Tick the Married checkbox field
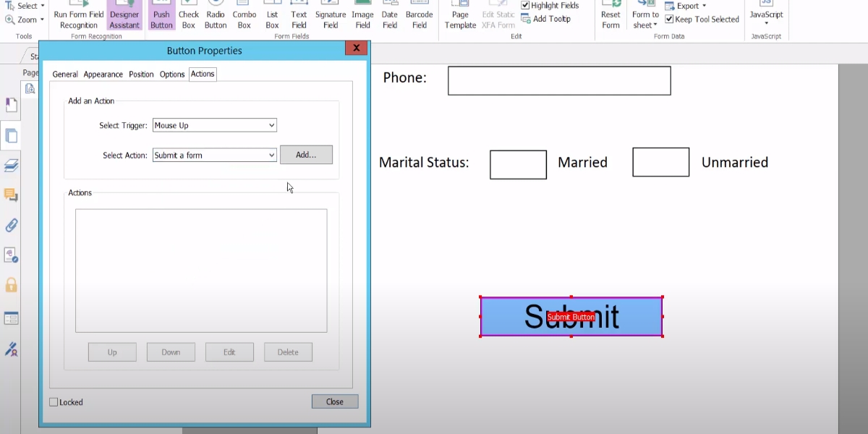The width and height of the screenshot is (868, 434). (x=518, y=164)
